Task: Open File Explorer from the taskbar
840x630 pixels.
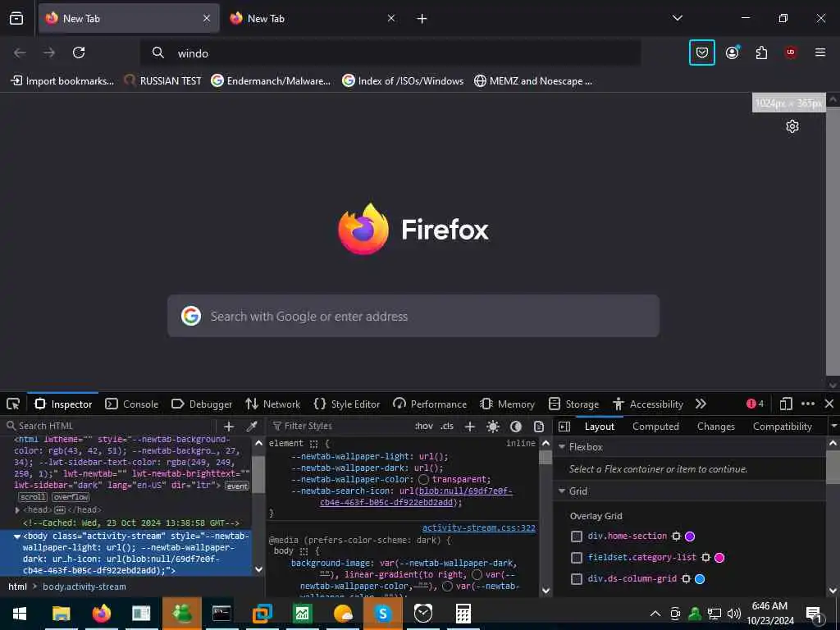Action: point(61,614)
